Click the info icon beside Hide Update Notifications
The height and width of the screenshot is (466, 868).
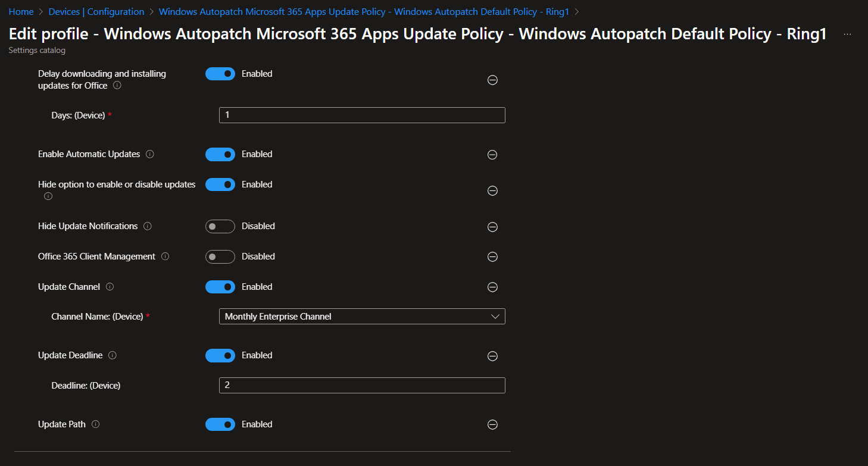pos(148,226)
